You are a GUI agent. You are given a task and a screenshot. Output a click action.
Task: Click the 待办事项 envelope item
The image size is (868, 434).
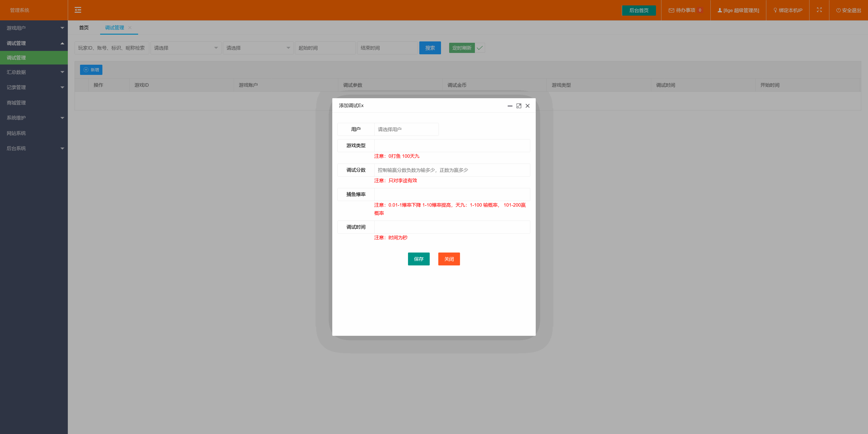[685, 10]
